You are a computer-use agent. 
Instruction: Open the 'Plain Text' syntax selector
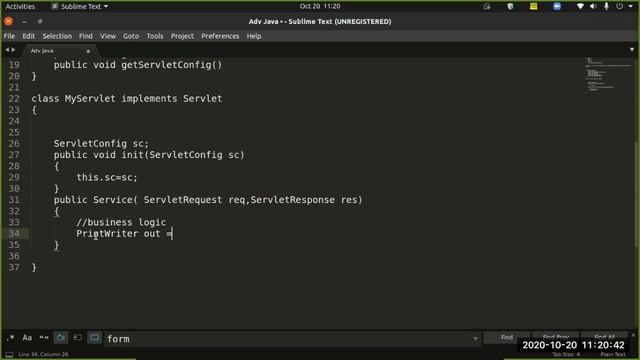click(x=613, y=355)
